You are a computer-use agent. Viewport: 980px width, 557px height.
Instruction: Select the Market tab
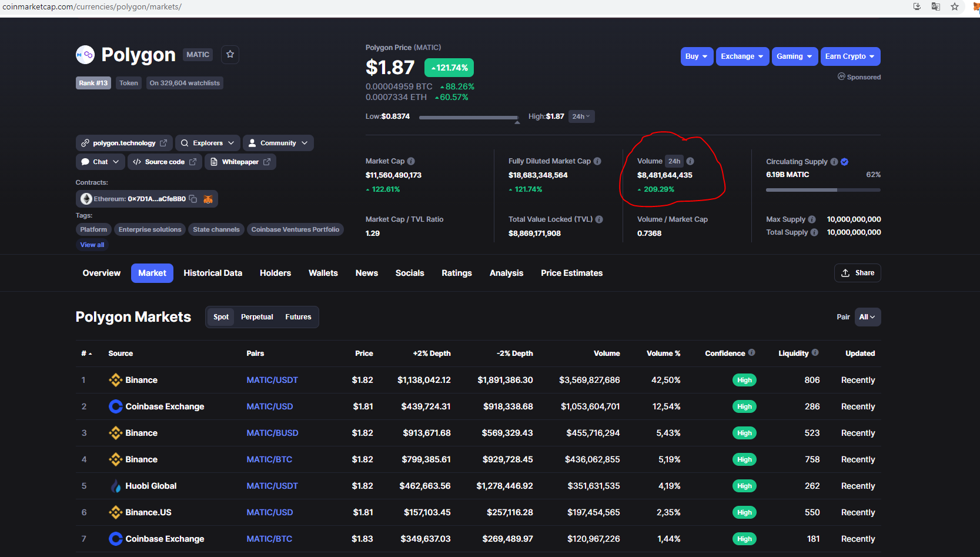[x=152, y=273]
